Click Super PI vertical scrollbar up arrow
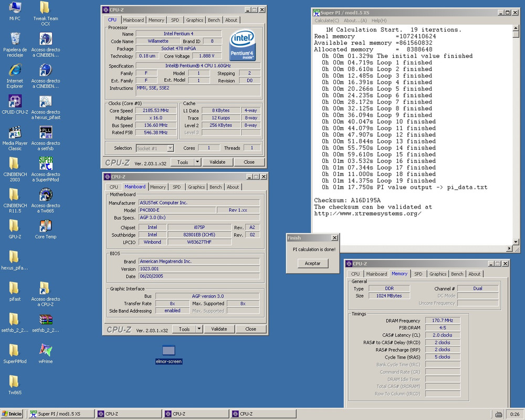The image size is (525, 420). pyautogui.click(x=516, y=28)
